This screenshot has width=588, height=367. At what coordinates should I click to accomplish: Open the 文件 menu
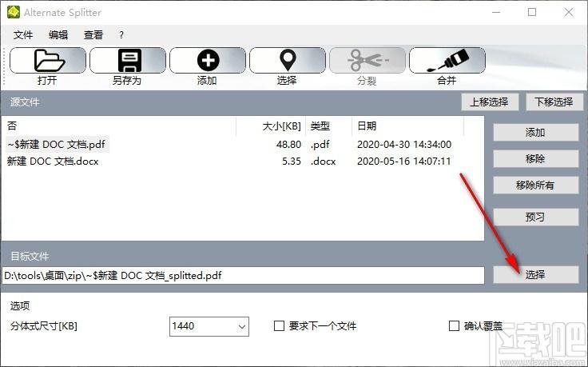pyautogui.click(x=23, y=35)
